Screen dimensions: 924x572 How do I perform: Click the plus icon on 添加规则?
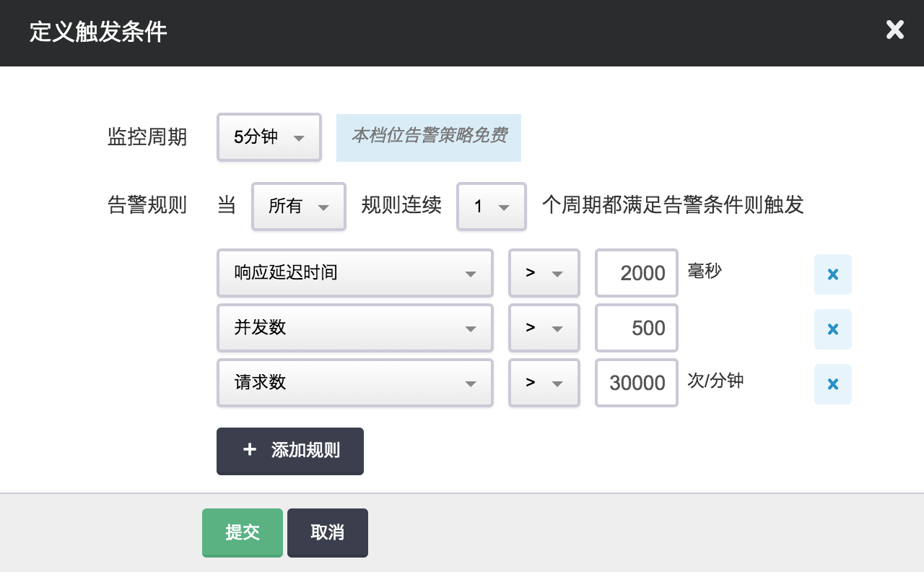[x=250, y=450]
